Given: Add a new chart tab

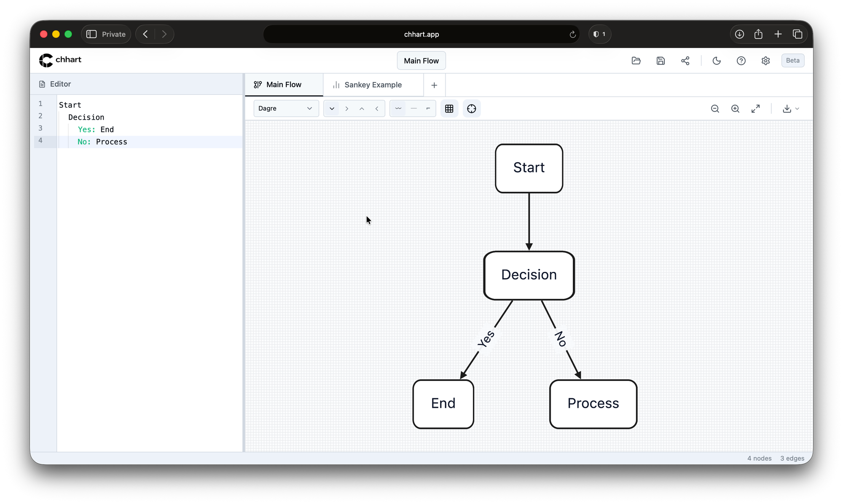Looking at the screenshot, I should pos(434,85).
